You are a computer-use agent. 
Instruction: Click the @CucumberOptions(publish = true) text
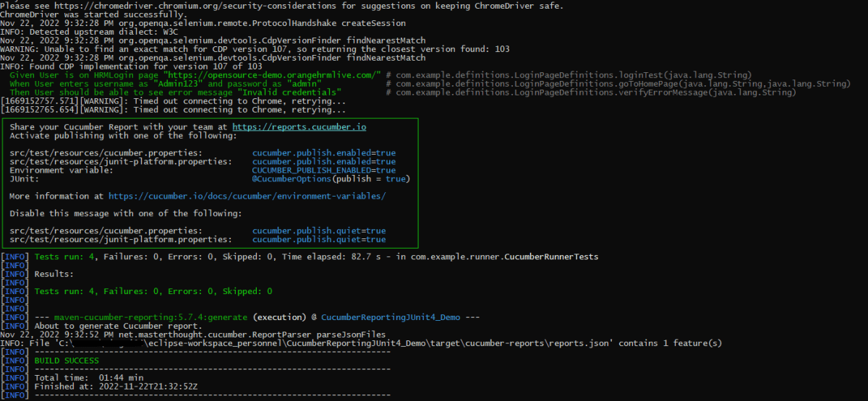tap(331, 179)
